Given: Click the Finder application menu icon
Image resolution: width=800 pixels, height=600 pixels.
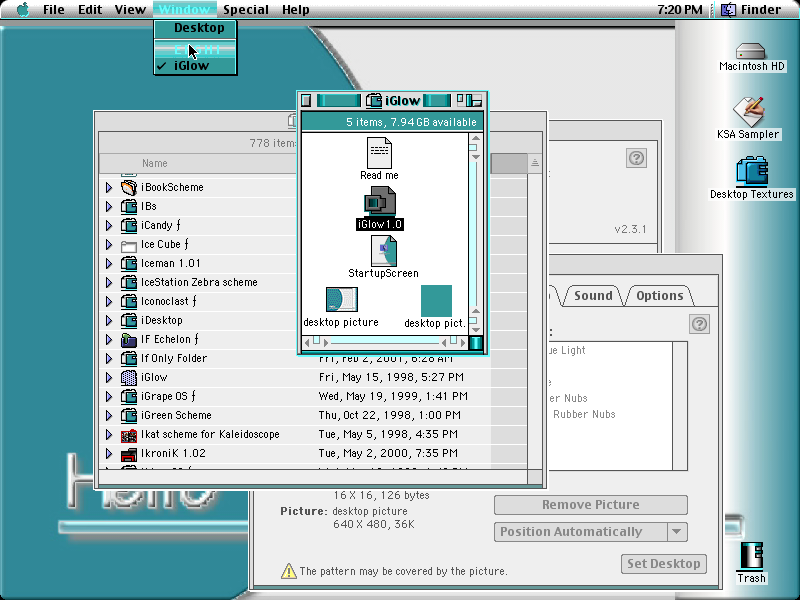Looking at the screenshot, I should click(728, 9).
